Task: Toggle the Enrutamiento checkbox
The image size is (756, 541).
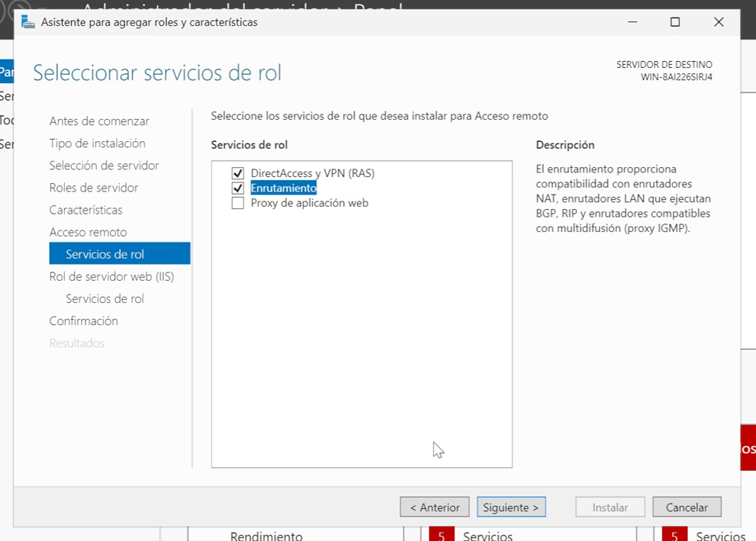Action: [238, 188]
